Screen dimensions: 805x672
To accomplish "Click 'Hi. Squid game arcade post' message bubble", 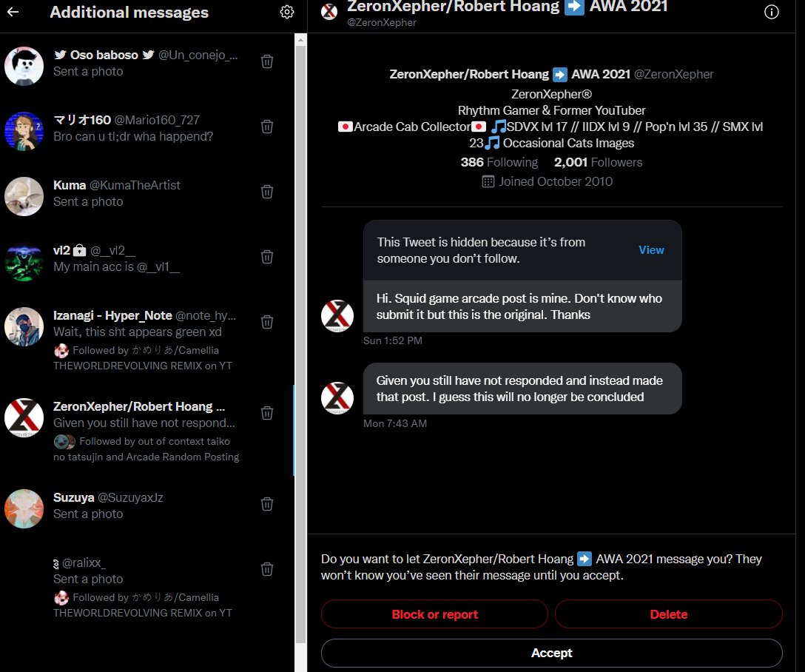I will pos(522,306).
